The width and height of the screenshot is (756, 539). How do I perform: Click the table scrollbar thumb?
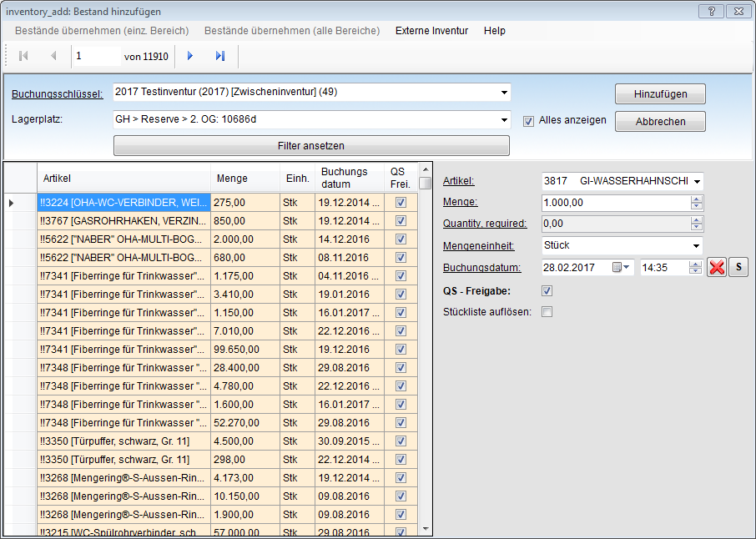point(425,184)
